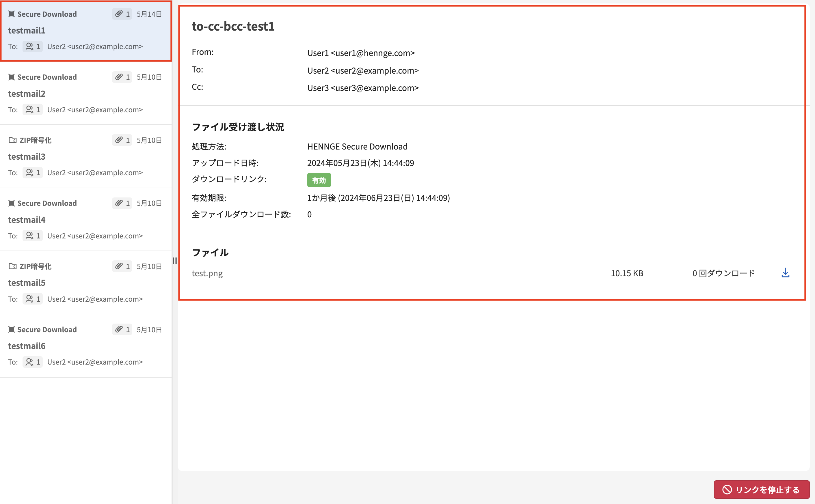Click attachment paperclip icon on testmail2

click(119, 77)
